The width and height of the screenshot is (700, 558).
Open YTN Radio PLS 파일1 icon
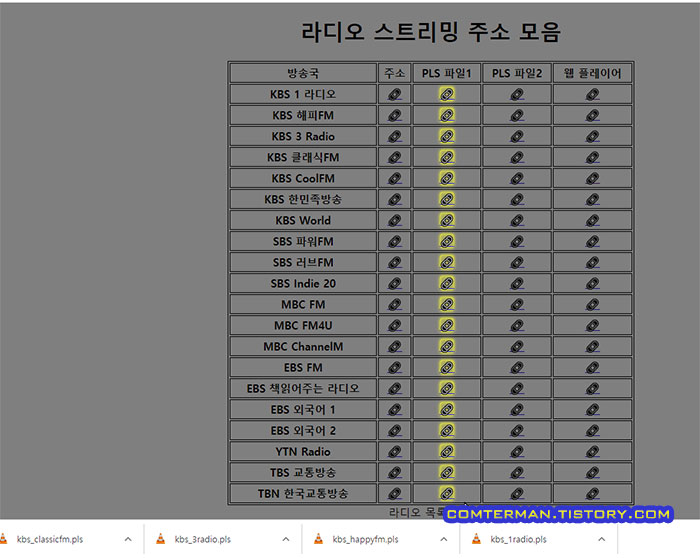(x=447, y=452)
